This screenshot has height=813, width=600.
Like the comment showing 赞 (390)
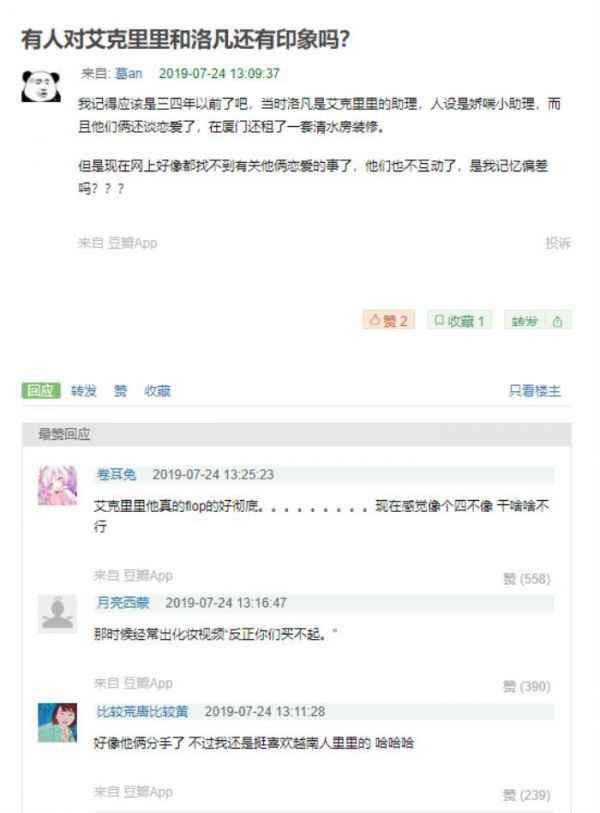tap(526, 686)
